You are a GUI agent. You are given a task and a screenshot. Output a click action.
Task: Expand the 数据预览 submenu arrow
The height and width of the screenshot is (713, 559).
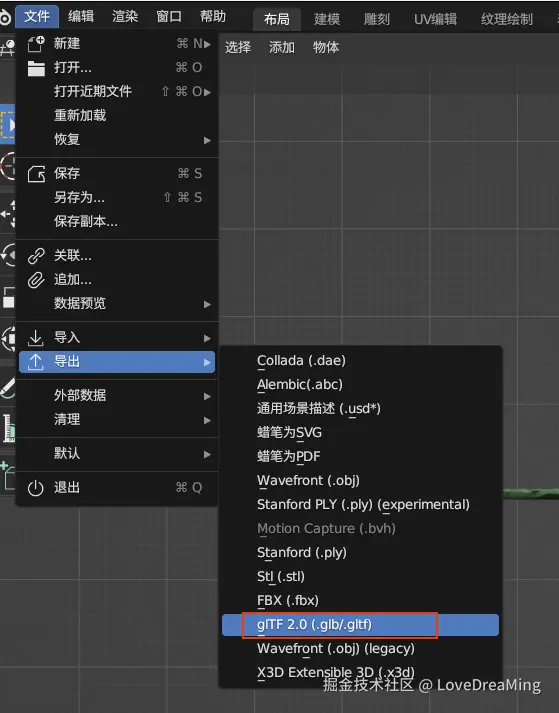(207, 304)
